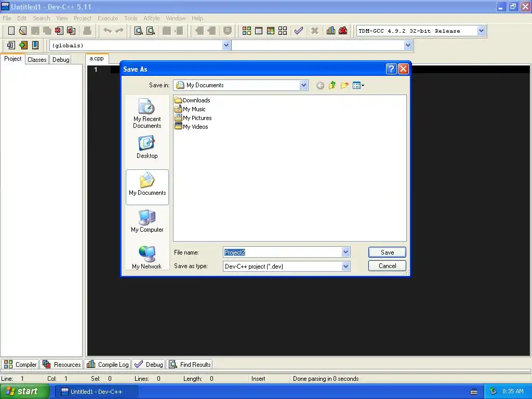Click the Redo arrow toolbar icon

pos(119,31)
